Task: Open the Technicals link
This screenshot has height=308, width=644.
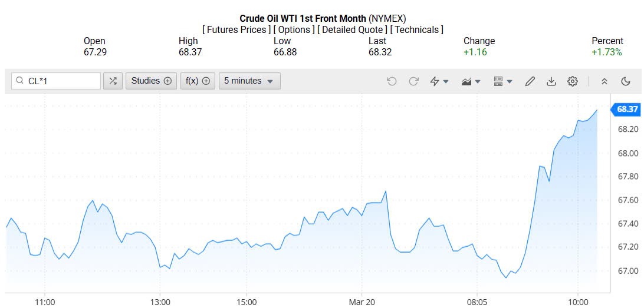Action: (x=417, y=29)
